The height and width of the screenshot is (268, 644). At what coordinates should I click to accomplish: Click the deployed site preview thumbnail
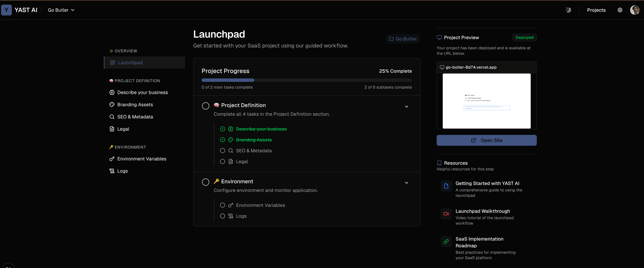[x=486, y=101]
